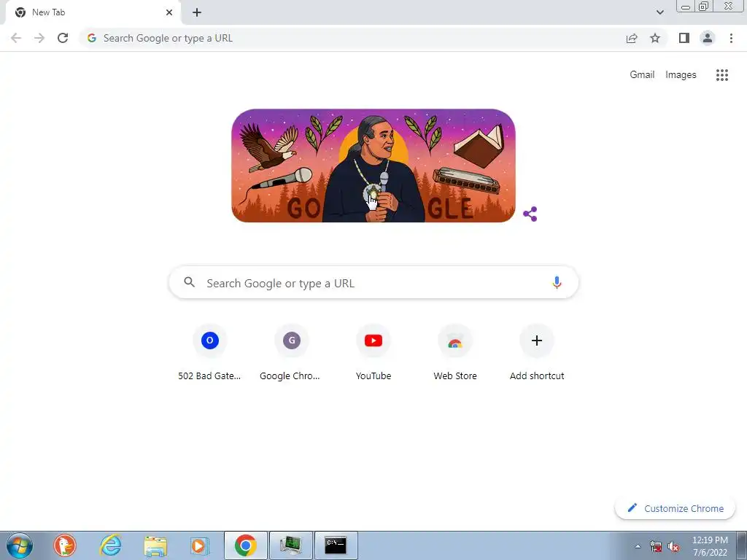
Task: Bookmark this tab with star icon
Action: pos(655,38)
